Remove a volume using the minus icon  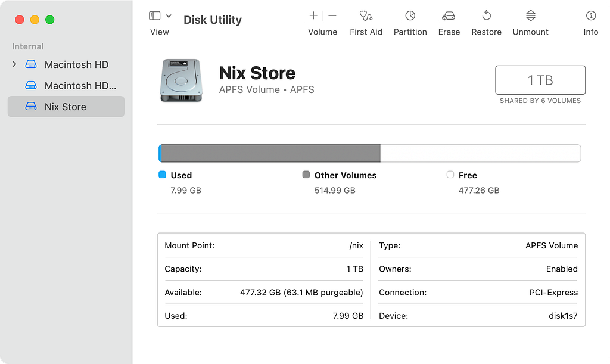(x=332, y=15)
